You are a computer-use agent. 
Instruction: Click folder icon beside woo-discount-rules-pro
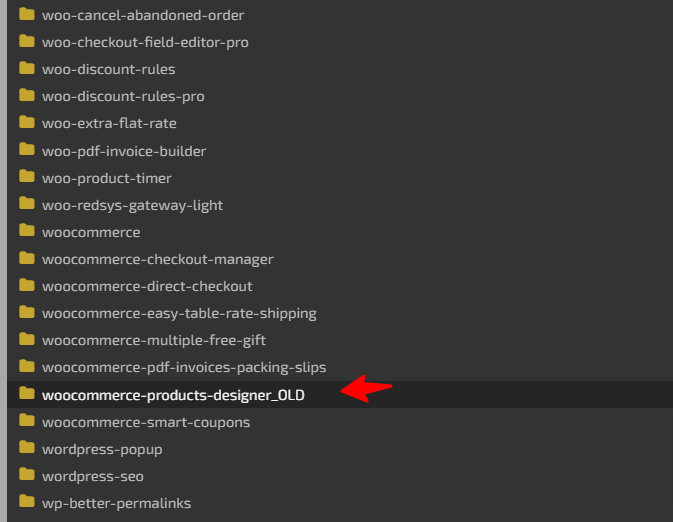pos(27,95)
